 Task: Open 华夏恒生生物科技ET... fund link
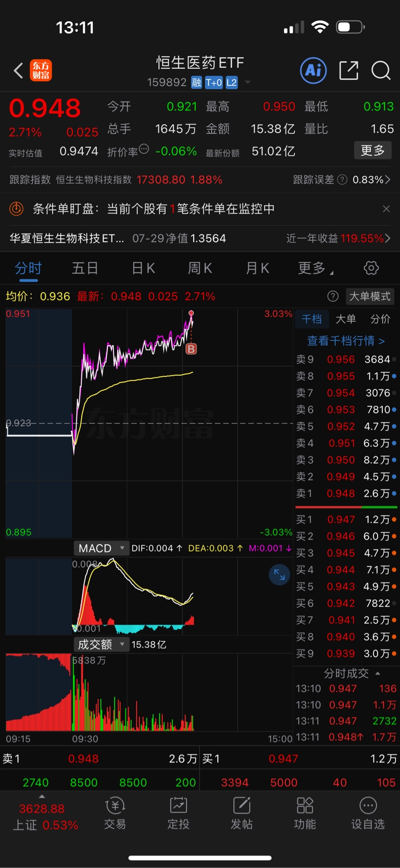coord(67,238)
